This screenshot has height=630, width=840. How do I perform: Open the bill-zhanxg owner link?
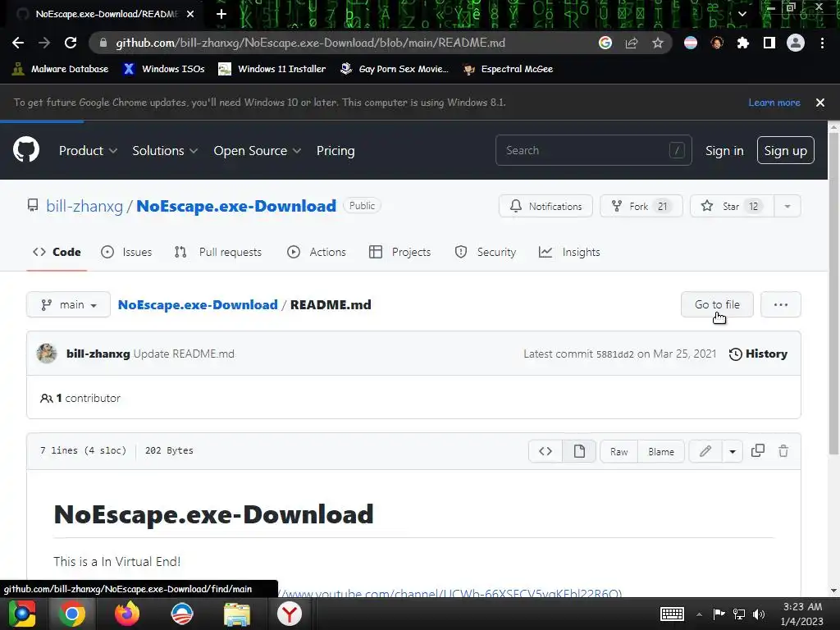click(84, 206)
